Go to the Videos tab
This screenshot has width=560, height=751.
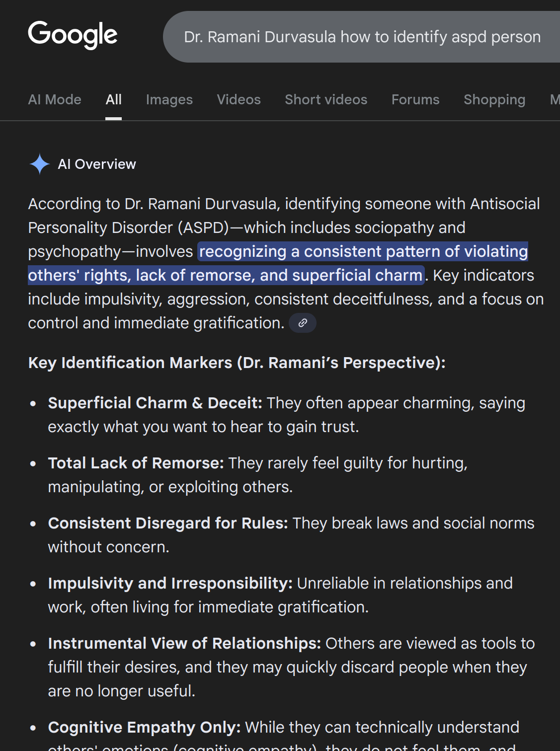tap(239, 100)
